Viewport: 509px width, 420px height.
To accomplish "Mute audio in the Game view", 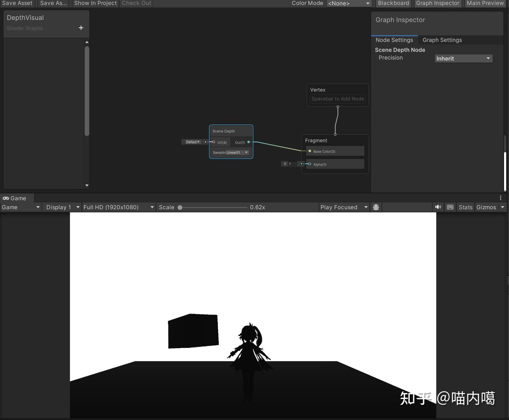I will coord(438,207).
